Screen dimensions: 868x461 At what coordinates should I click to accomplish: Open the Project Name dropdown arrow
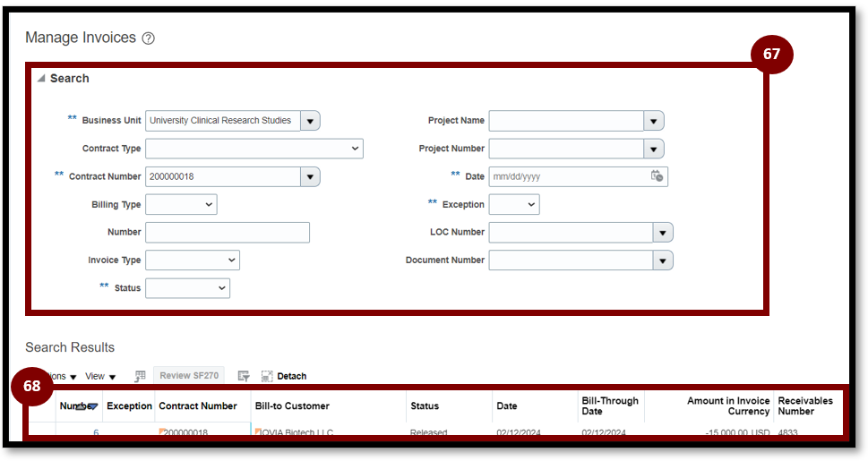click(654, 121)
